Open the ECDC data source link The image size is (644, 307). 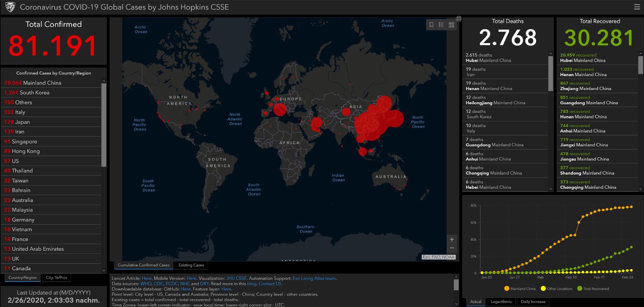(x=172, y=284)
